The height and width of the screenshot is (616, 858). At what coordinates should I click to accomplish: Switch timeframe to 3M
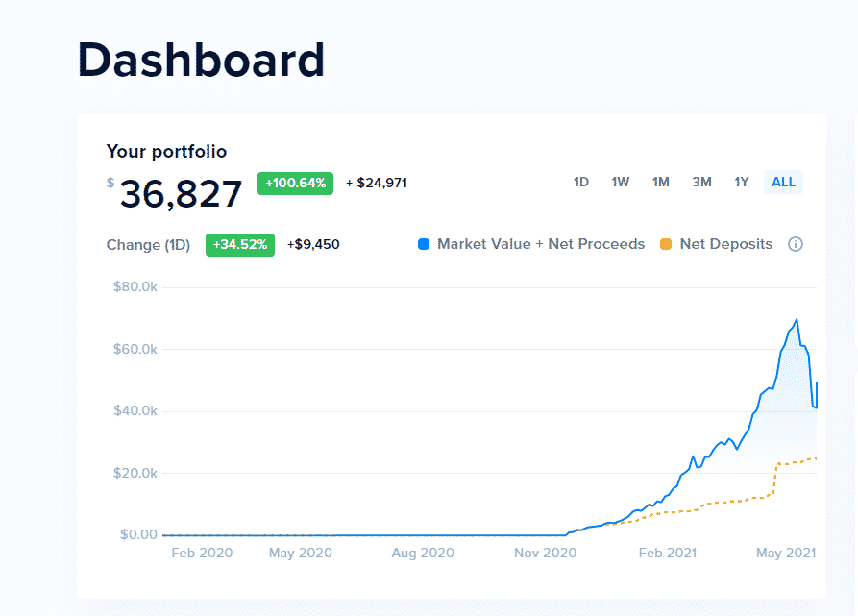[701, 182]
